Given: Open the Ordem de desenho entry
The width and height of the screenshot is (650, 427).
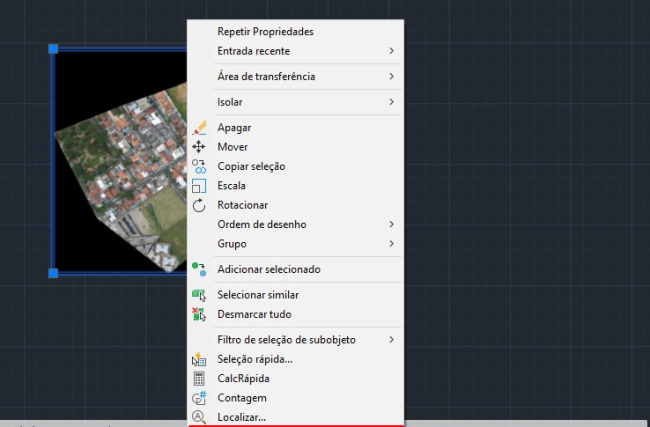Looking at the screenshot, I should (x=296, y=224).
